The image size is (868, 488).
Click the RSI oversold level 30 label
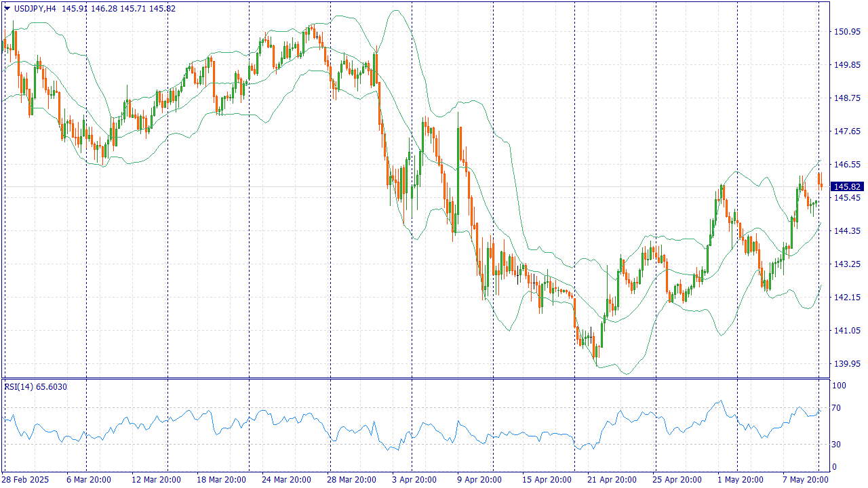(837, 445)
